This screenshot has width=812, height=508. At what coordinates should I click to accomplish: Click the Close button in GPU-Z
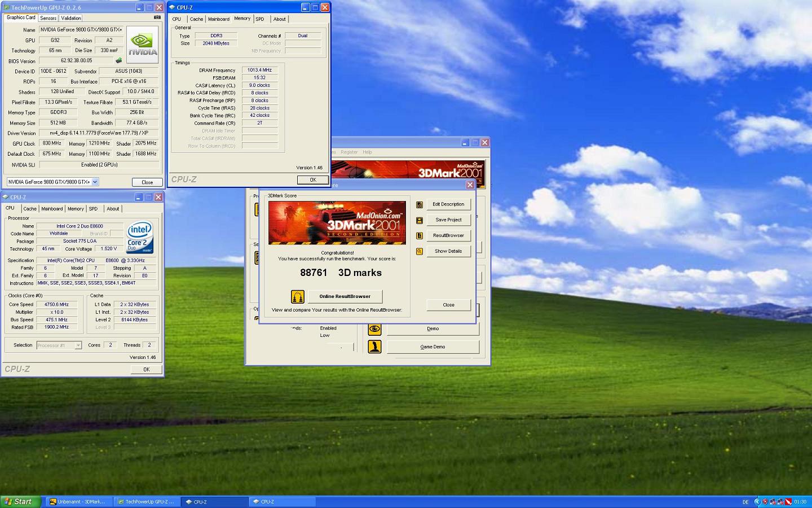(x=147, y=182)
